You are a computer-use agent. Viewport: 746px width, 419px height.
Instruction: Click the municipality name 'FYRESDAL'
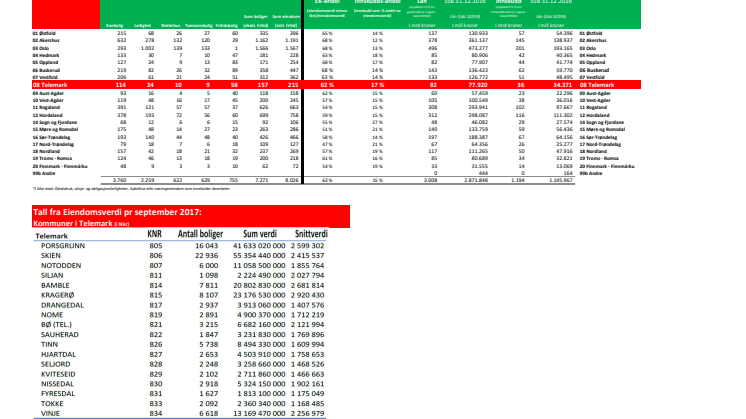tap(58, 394)
